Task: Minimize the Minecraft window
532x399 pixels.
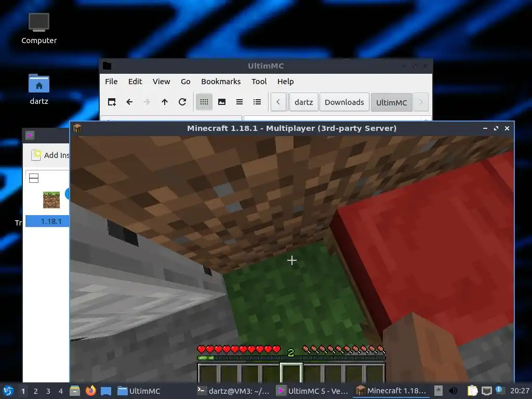Action: tap(485, 128)
